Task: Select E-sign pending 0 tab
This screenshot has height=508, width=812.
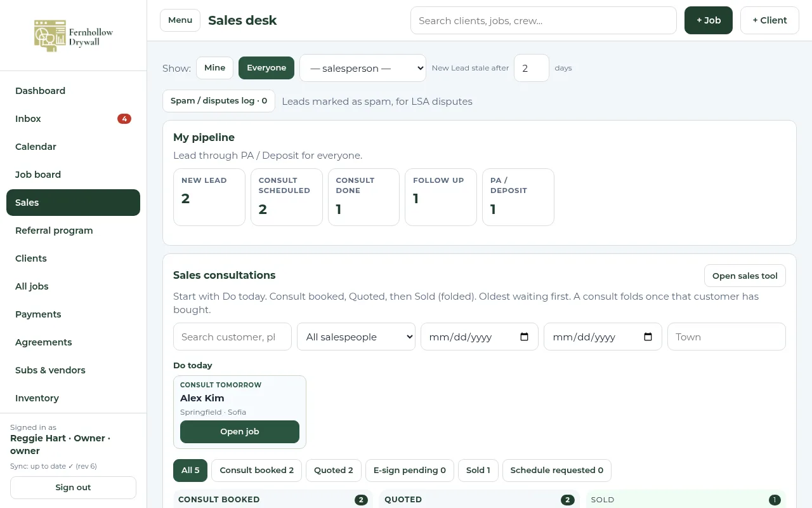Action: coord(410,471)
